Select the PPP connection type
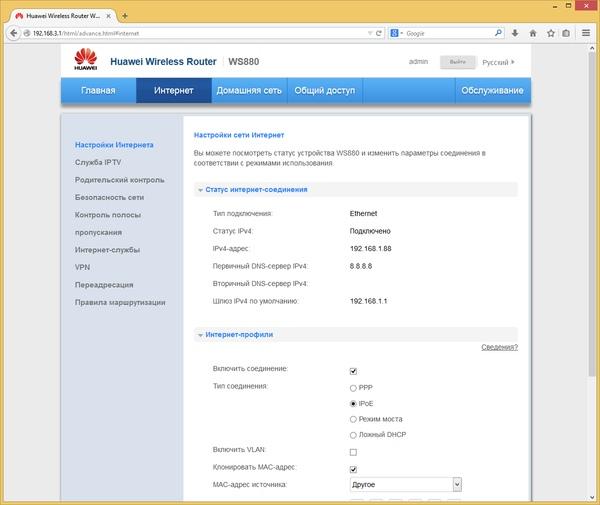Image resolution: width=600 pixels, height=505 pixels. [x=353, y=388]
